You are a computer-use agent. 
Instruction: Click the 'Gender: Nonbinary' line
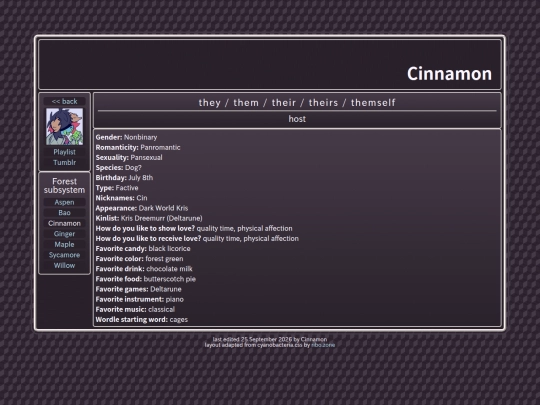(126, 137)
